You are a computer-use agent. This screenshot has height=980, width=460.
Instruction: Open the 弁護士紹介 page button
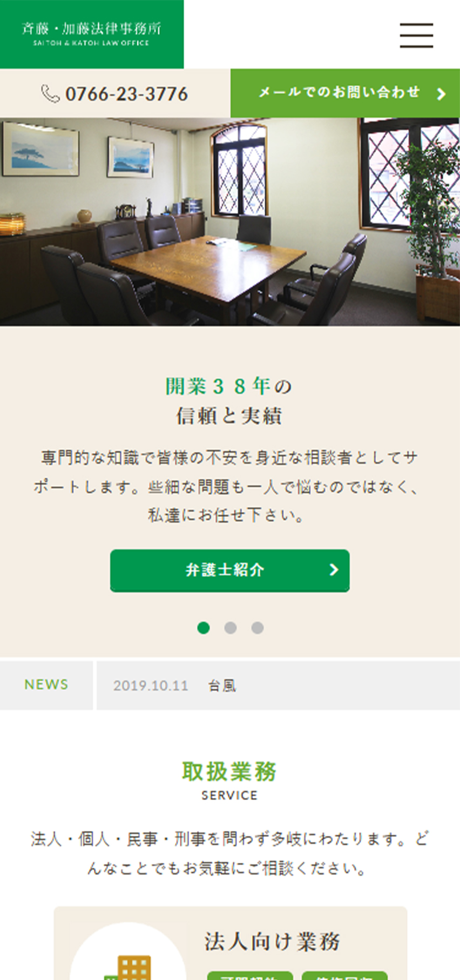230,570
